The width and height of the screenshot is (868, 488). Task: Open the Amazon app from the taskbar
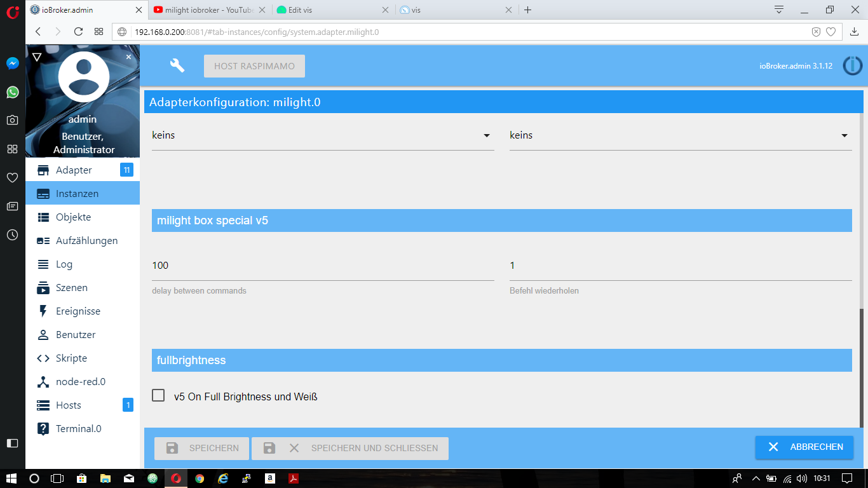click(x=270, y=478)
